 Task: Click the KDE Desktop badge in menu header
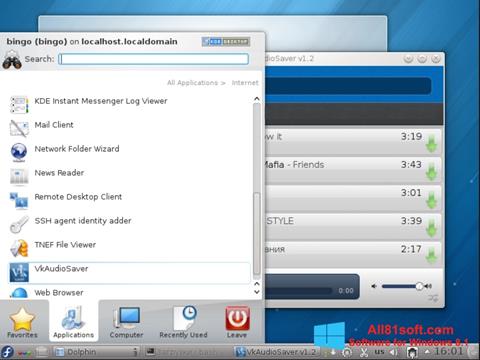click(226, 42)
